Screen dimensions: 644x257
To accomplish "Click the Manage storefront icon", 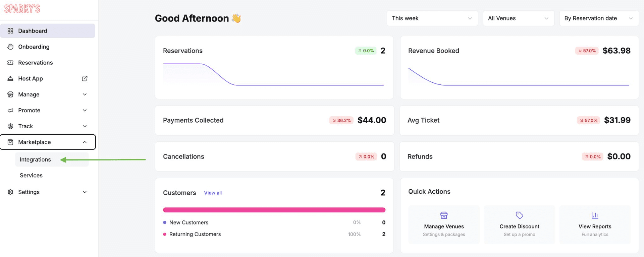I will coord(10,94).
